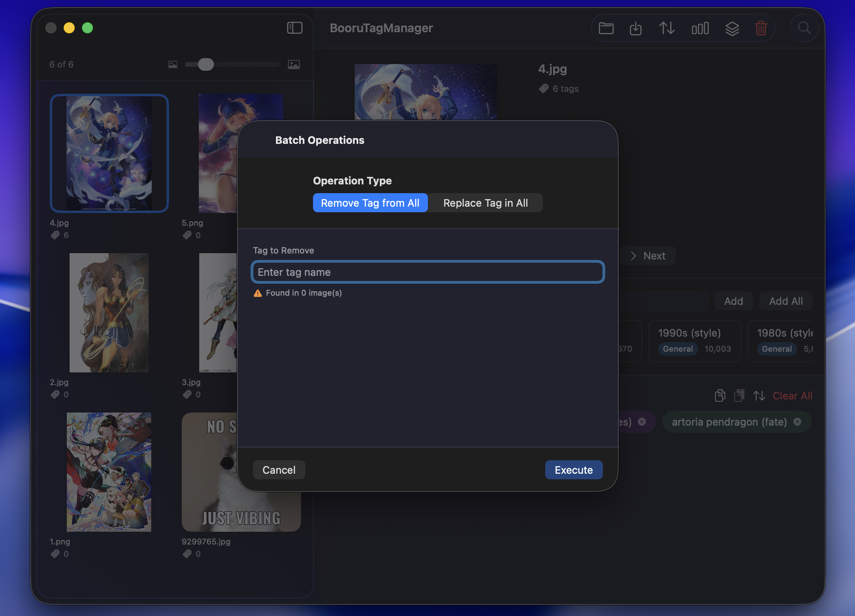Click the batch operations layers icon
This screenshot has width=855, height=616.
click(732, 28)
